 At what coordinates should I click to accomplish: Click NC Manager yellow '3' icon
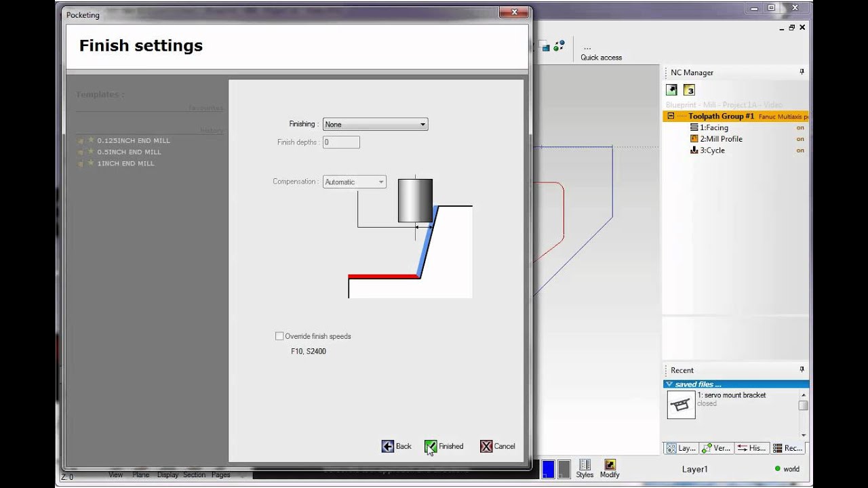point(689,89)
